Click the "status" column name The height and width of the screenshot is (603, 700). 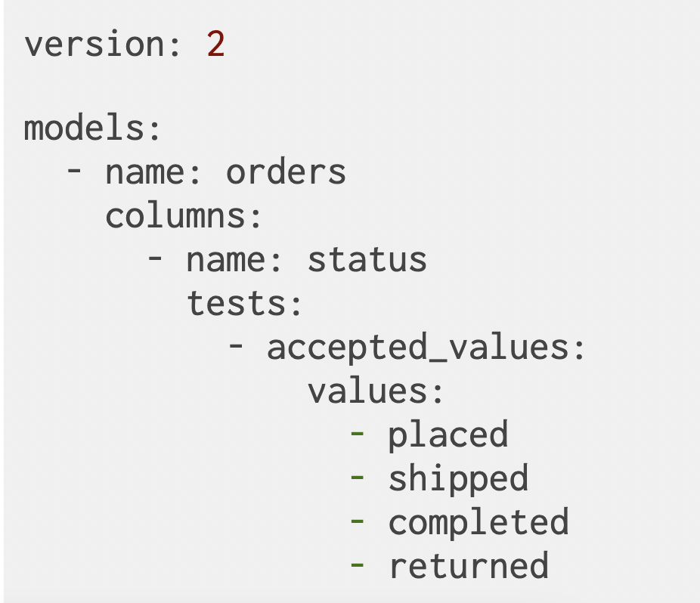coord(367,260)
